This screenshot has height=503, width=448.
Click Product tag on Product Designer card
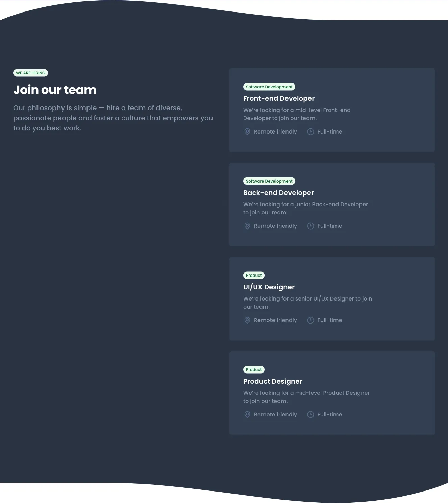pyautogui.click(x=254, y=370)
